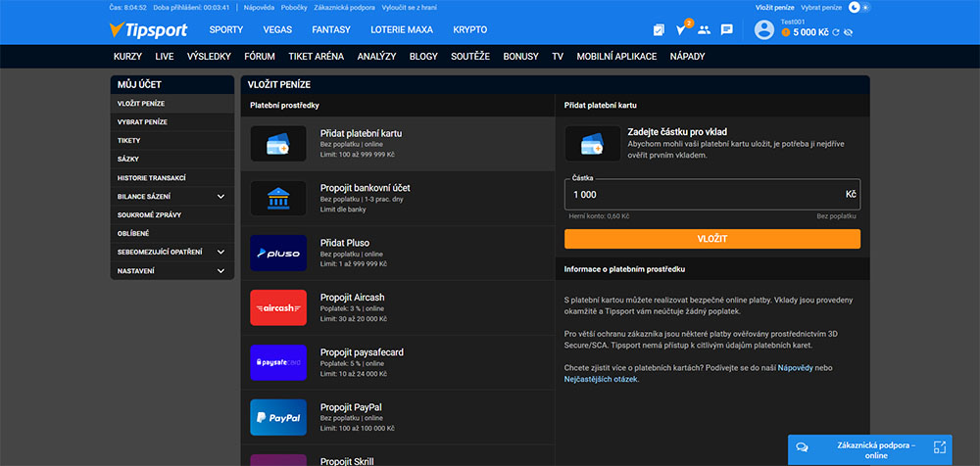Open the messages chat bubble icon
Image resolution: width=980 pixels, height=466 pixels.
[726, 29]
